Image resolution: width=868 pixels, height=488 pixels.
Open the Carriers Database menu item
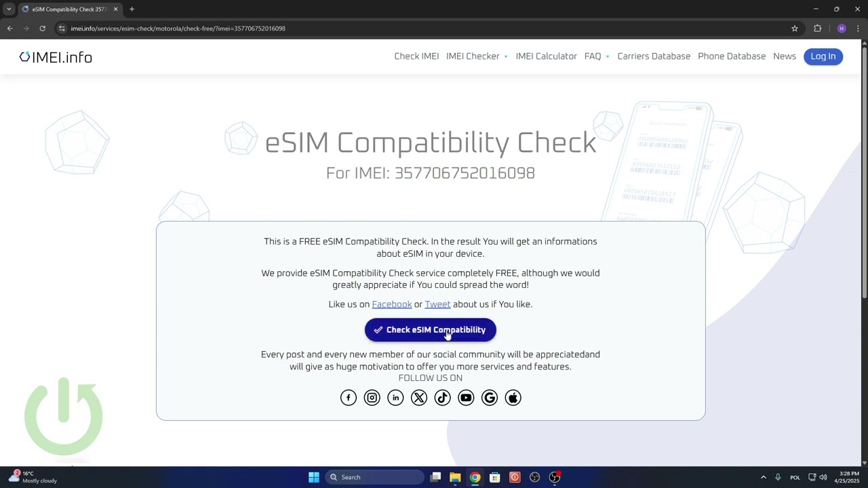pos(654,56)
